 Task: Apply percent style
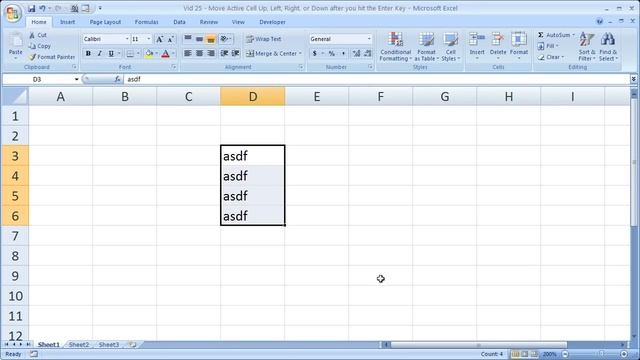point(332,53)
